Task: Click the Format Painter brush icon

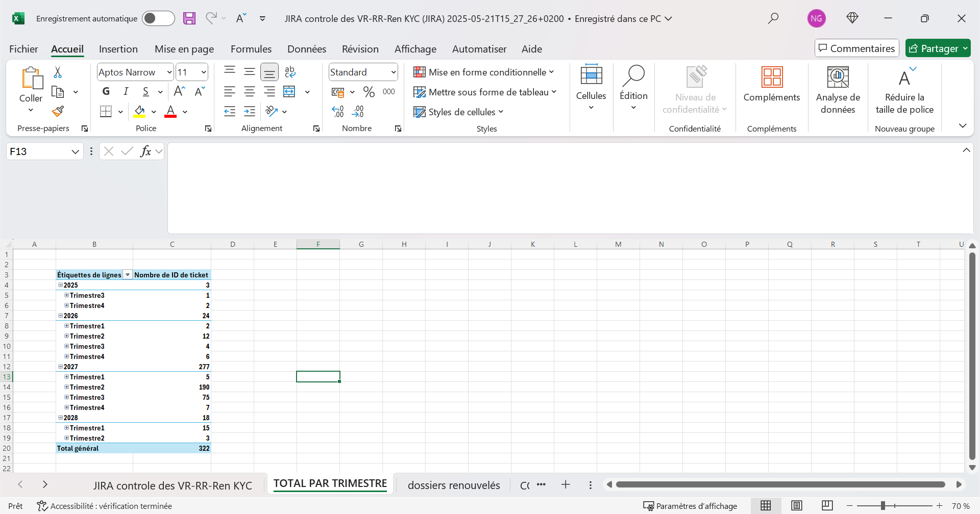Action: [58, 111]
